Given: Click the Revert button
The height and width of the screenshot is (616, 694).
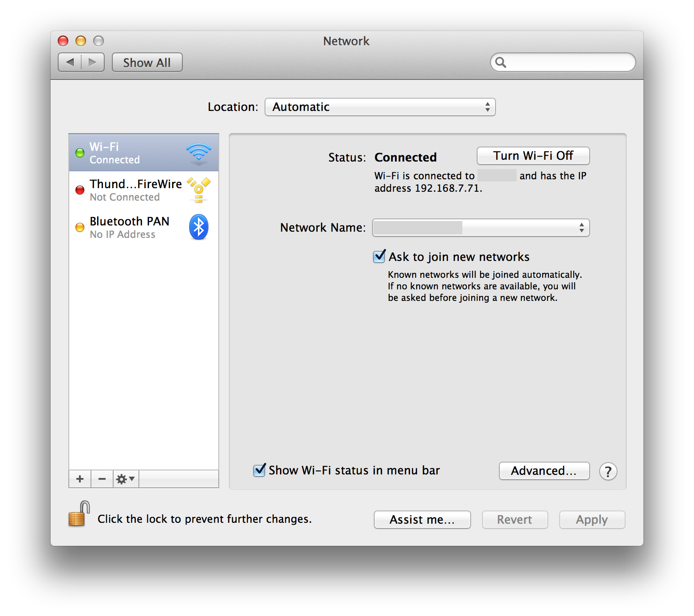Looking at the screenshot, I should tap(515, 520).
